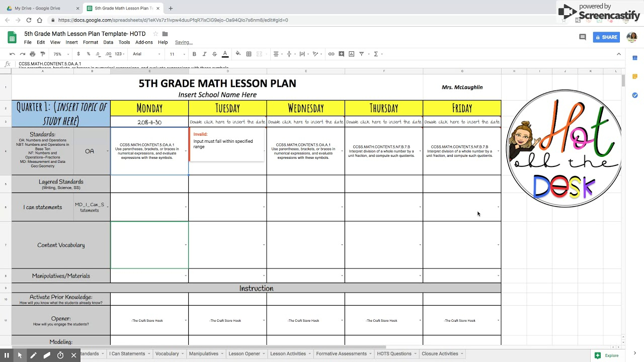Image resolution: width=644 pixels, height=362 pixels.
Task: Select the paint format tool
Action: point(42,54)
